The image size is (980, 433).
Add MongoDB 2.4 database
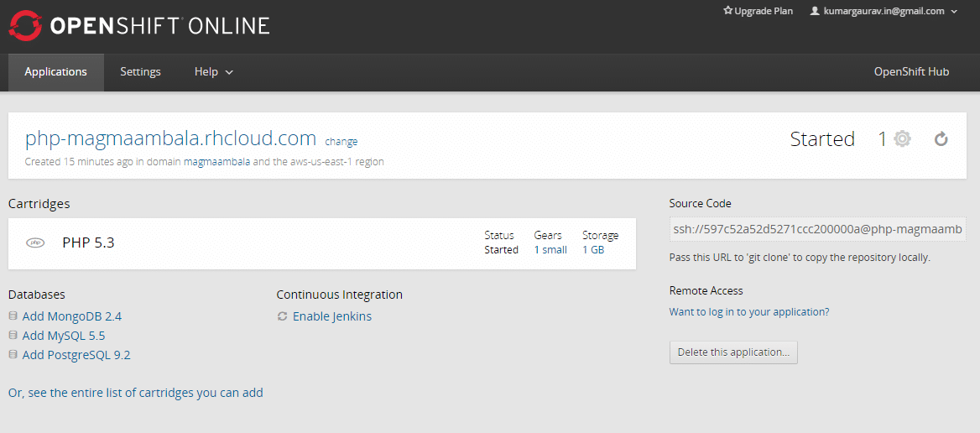[72, 316]
